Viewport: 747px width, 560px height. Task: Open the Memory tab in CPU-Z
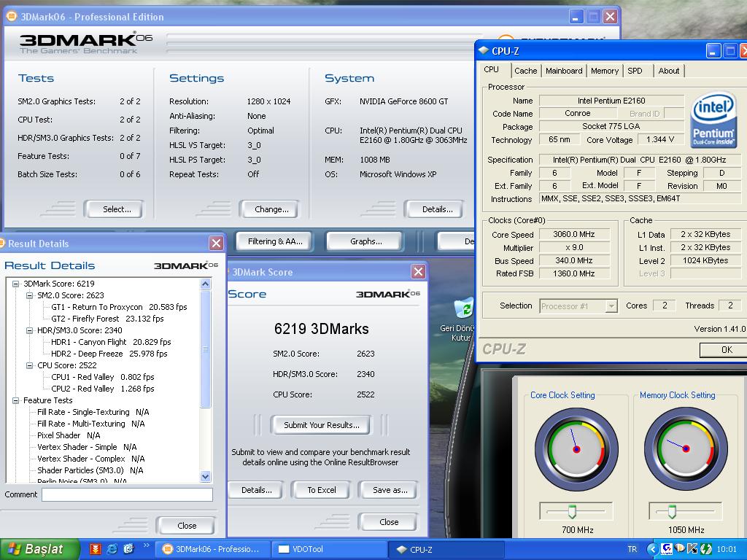(605, 71)
